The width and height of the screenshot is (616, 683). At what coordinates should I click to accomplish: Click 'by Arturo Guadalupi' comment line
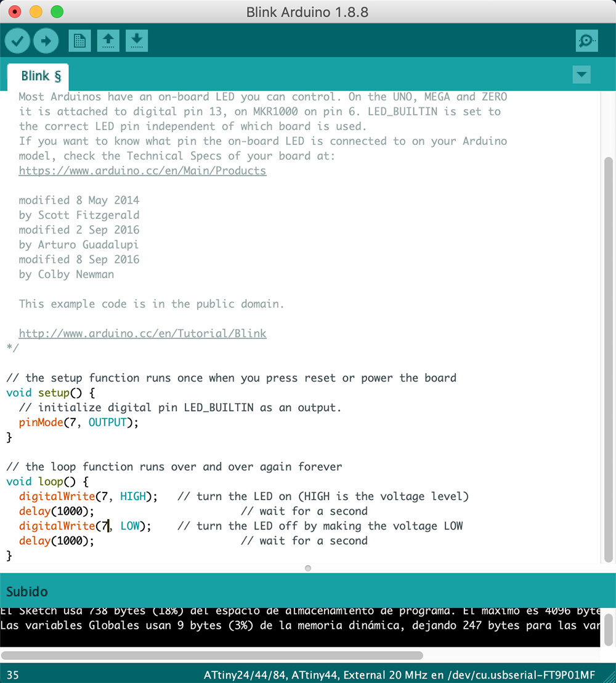[x=78, y=245]
